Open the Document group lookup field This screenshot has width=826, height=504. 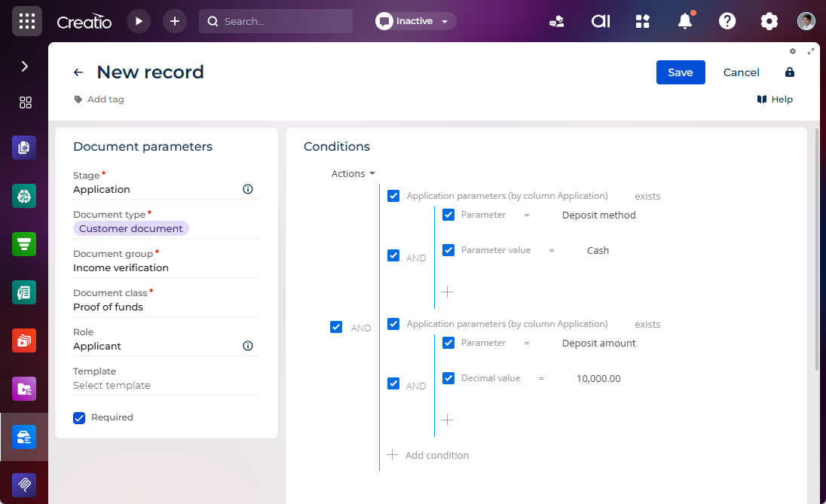pos(166,268)
